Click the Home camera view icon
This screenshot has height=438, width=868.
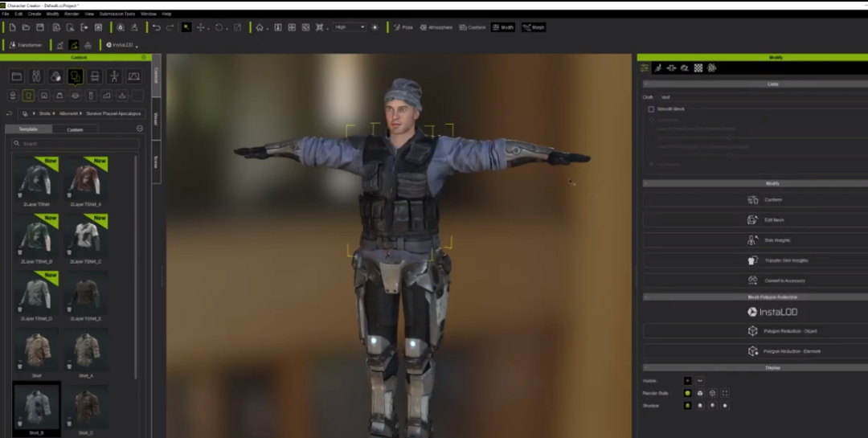tap(259, 27)
